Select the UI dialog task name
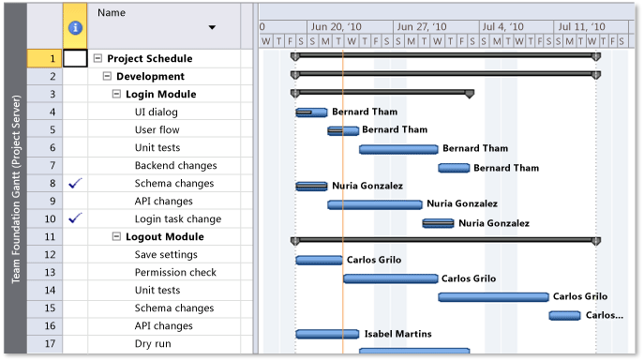The width and height of the screenshot is (644, 361). [x=156, y=113]
